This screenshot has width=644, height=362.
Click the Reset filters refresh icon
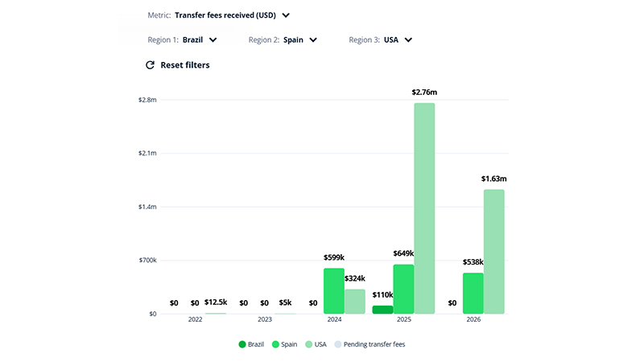click(x=149, y=65)
